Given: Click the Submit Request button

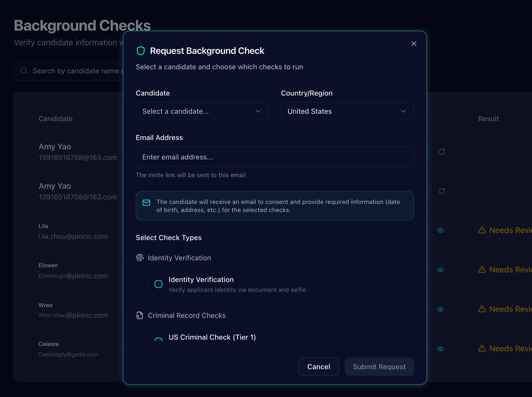Looking at the screenshot, I should pos(379,367).
